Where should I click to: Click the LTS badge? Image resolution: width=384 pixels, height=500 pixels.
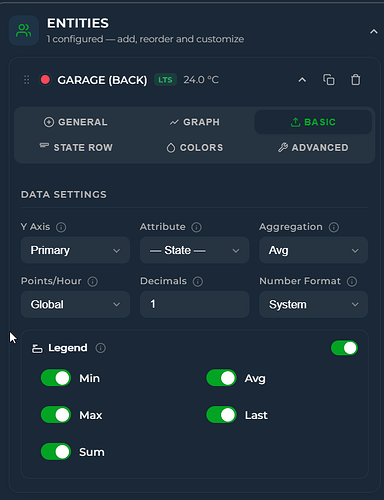pyautogui.click(x=165, y=80)
